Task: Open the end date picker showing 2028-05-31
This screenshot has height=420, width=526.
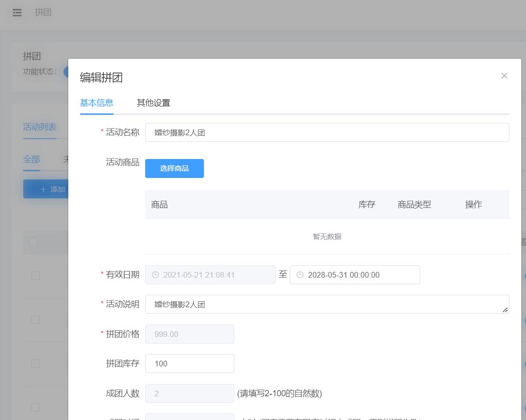Action: tap(360, 275)
